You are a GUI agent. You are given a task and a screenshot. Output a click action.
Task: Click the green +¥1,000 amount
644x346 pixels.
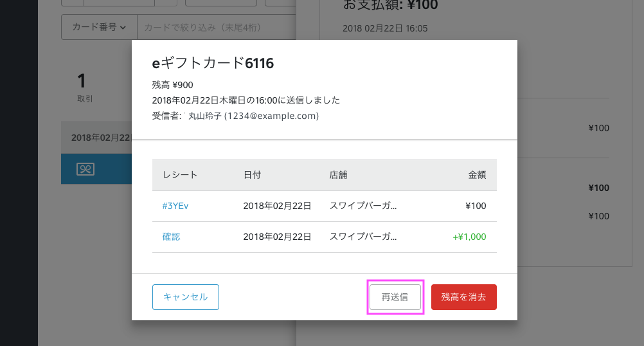tap(469, 237)
